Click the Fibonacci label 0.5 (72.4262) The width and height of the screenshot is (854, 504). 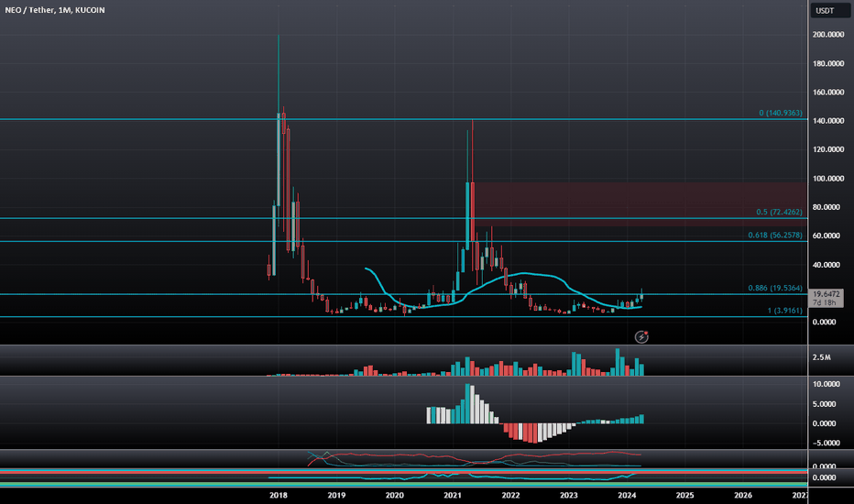click(779, 212)
